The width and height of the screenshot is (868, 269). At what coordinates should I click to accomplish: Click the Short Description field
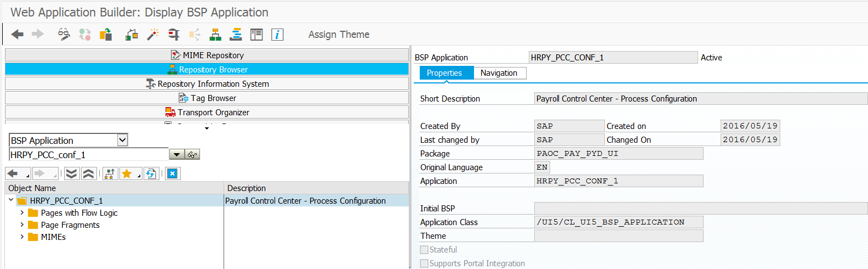coord(701,99)
